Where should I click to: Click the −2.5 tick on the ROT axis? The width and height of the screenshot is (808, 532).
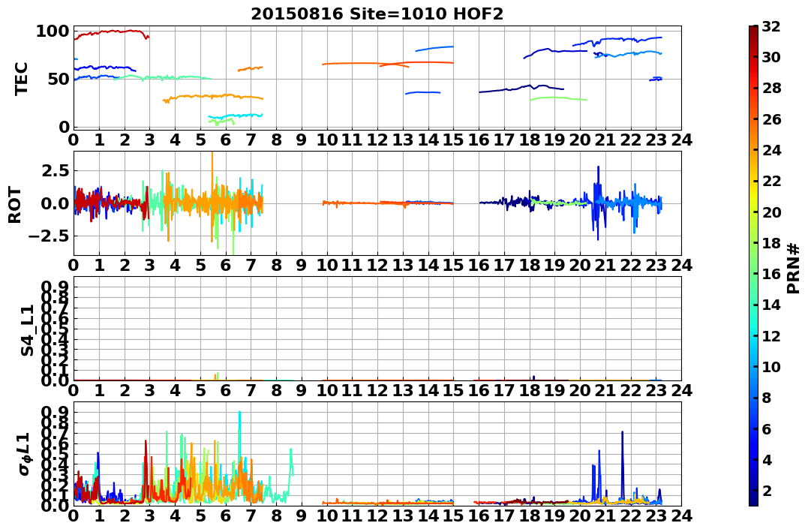[50, 236]
